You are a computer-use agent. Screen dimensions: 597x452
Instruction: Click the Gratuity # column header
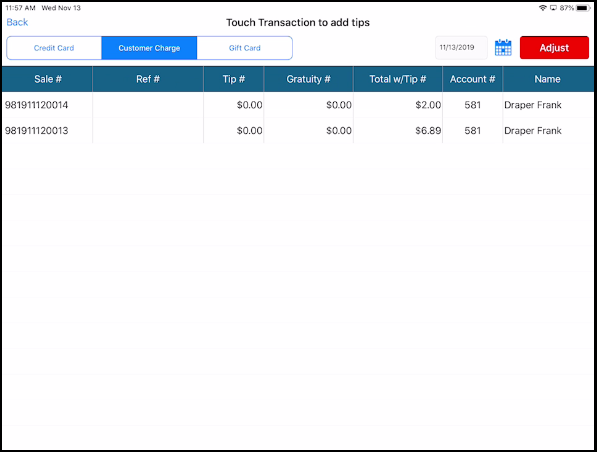pyautogui.click(x=308, y=79)
